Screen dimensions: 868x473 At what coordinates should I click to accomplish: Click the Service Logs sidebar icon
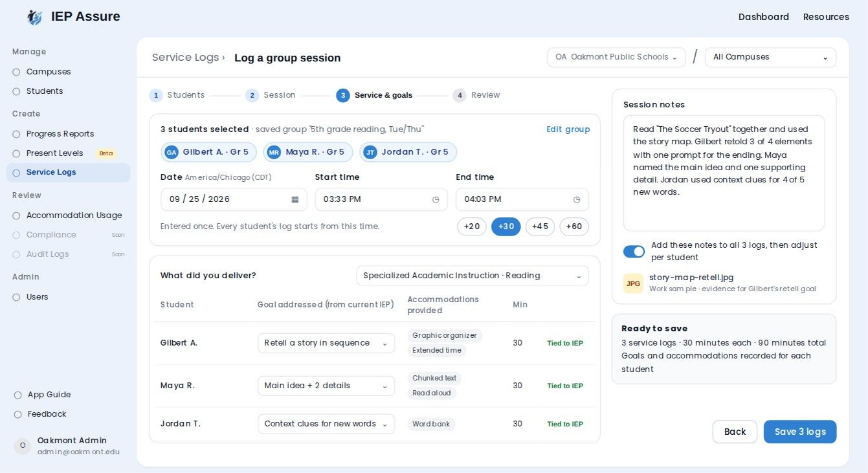(16, 172)
